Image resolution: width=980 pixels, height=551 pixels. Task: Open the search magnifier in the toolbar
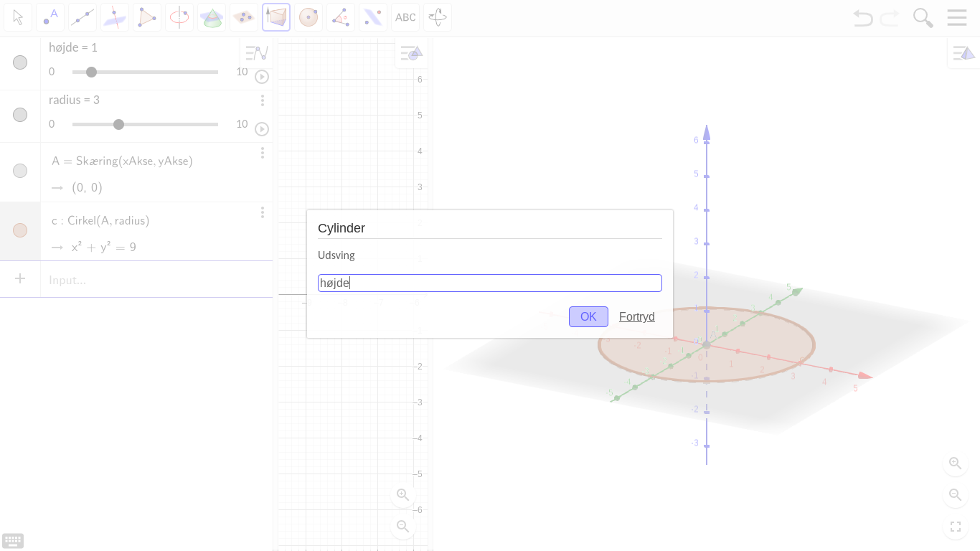pos(923,18)
